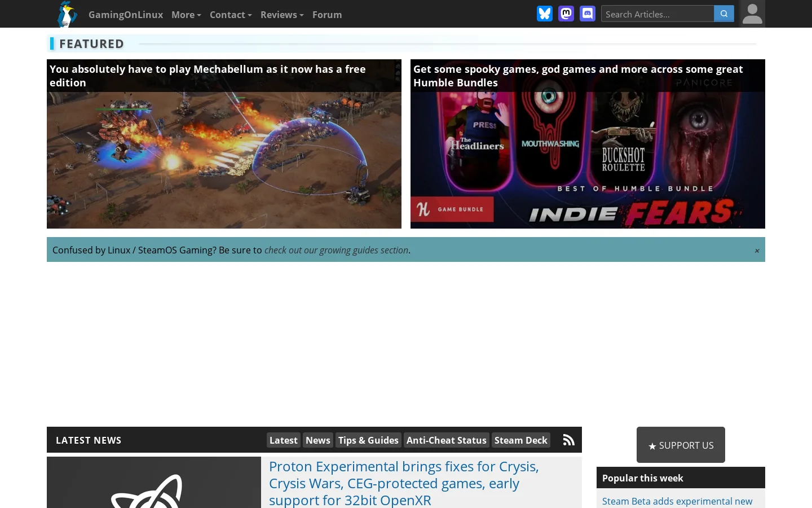Select the Steam Deck tab
The width and height of the screenshot is (812, 508).
click(521, 440)
